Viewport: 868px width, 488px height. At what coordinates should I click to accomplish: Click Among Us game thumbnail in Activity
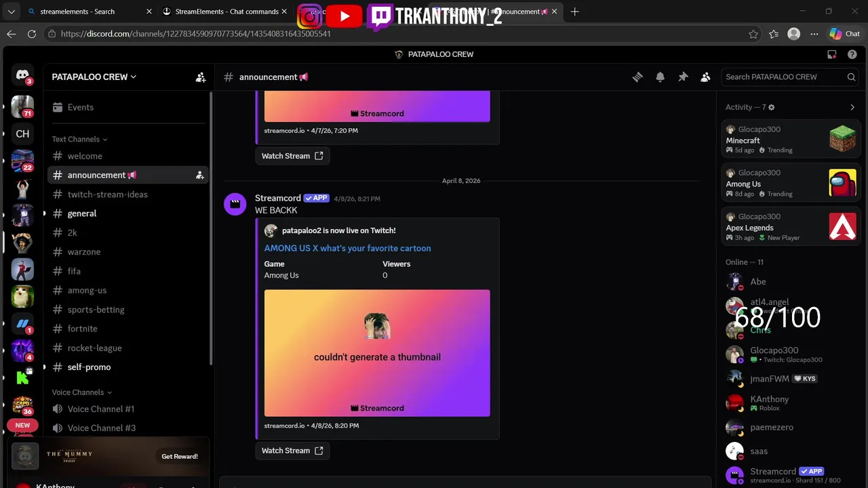click(843, 183)
